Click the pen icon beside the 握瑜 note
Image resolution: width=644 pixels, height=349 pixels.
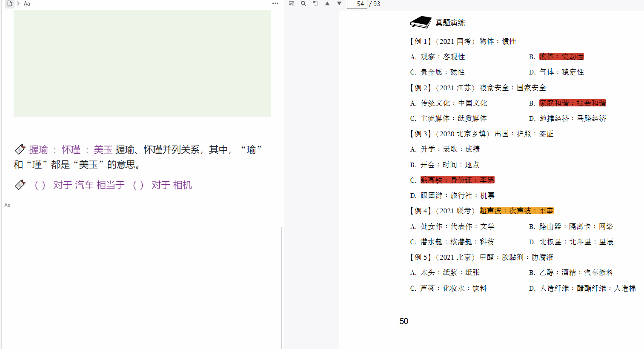(20, 149)
